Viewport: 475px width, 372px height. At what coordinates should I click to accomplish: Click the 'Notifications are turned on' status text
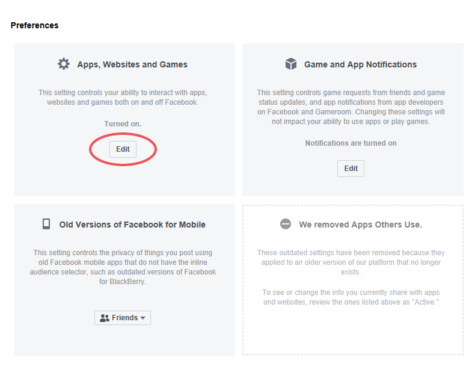[351, 143]
